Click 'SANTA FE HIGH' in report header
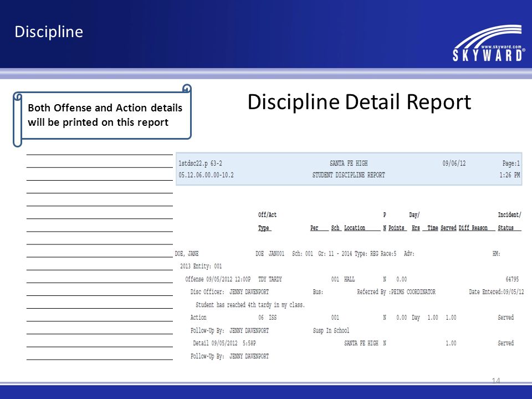Viewport: 532px width, 399px height. (349, 163)
